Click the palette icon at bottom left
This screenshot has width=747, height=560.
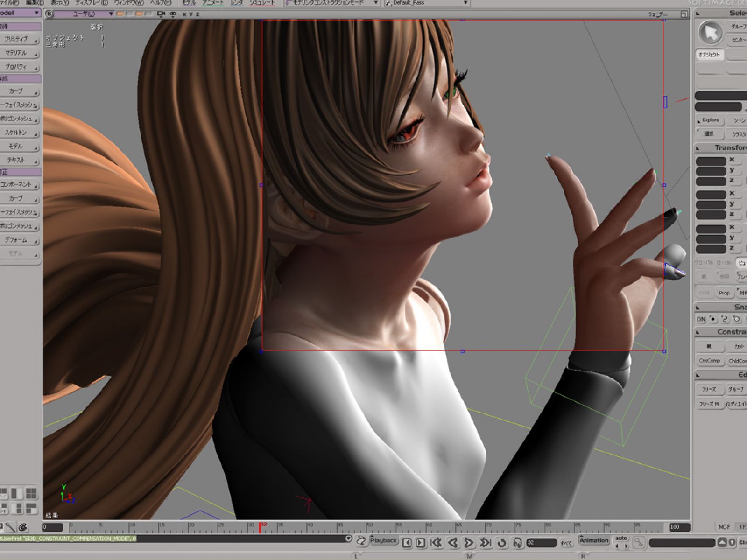pyautogui.click(x=23, y=527)
